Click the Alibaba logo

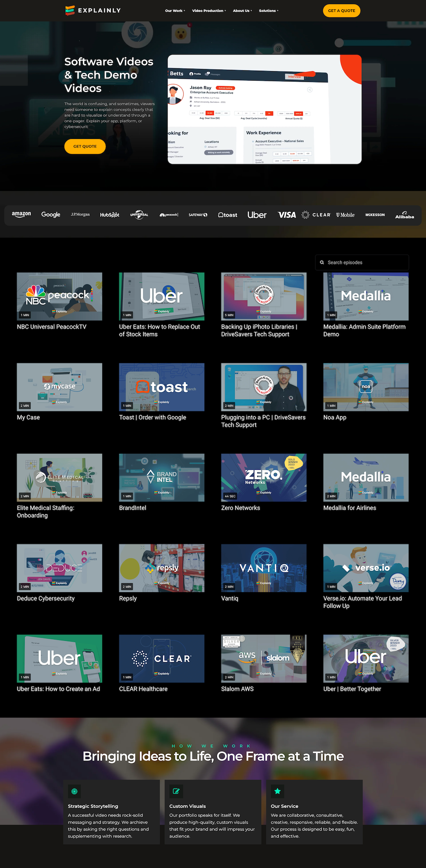coord(405,215)
